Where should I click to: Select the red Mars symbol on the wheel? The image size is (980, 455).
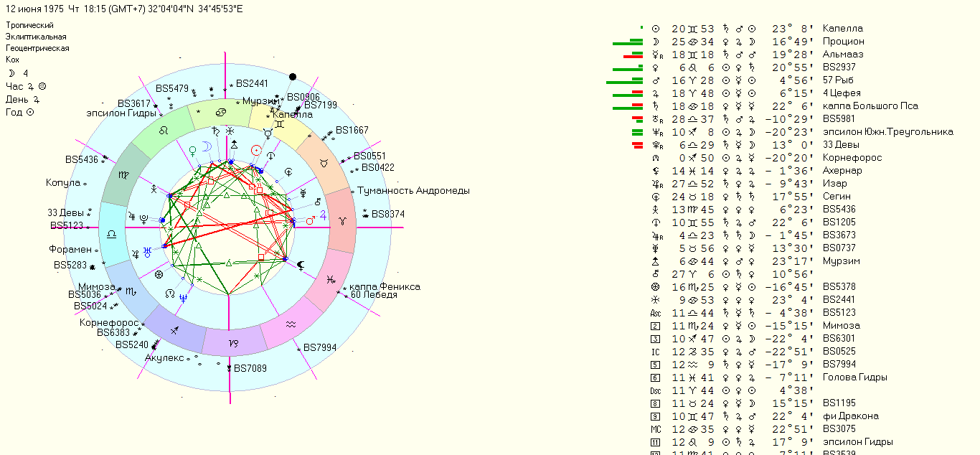[x=311, y=221]
